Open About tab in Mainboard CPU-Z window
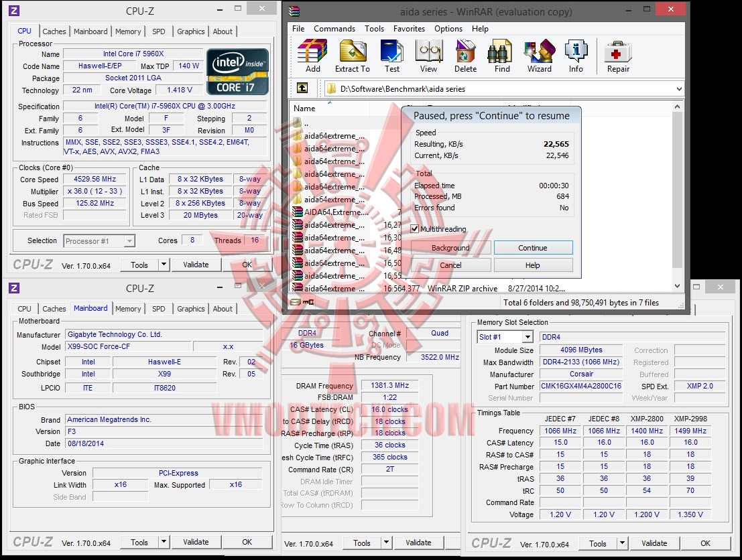 pyautogui.click(x=223, y=308)
